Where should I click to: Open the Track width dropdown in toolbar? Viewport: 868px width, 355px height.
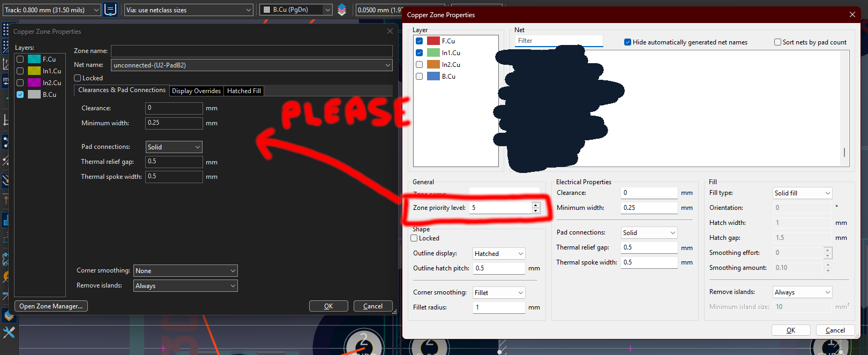click(51, 10)
